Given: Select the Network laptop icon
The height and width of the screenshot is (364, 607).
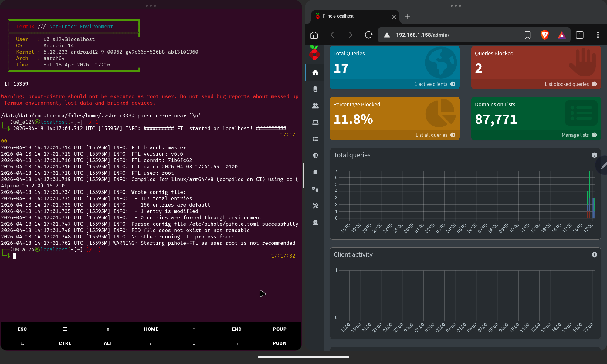Looking at the screenshot, I should pyautogui.click(x=315, y=122).
